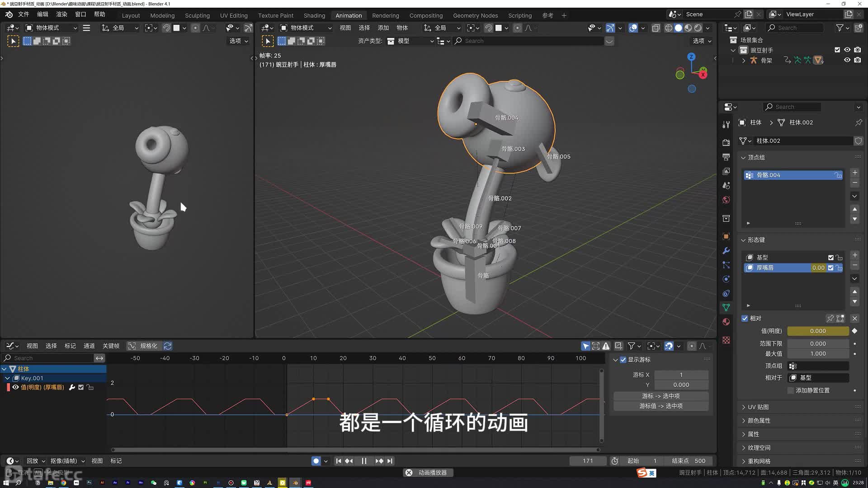Viewport: 868px width, 488px height.
Task: Toggle viewport overlays button
Action: [633, 28]
